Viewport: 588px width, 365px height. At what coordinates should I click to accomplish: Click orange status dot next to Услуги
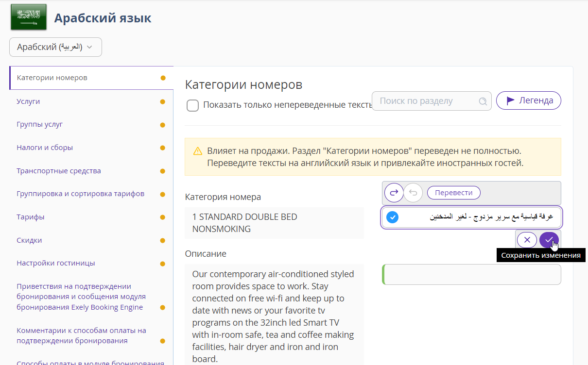point(163,102)
